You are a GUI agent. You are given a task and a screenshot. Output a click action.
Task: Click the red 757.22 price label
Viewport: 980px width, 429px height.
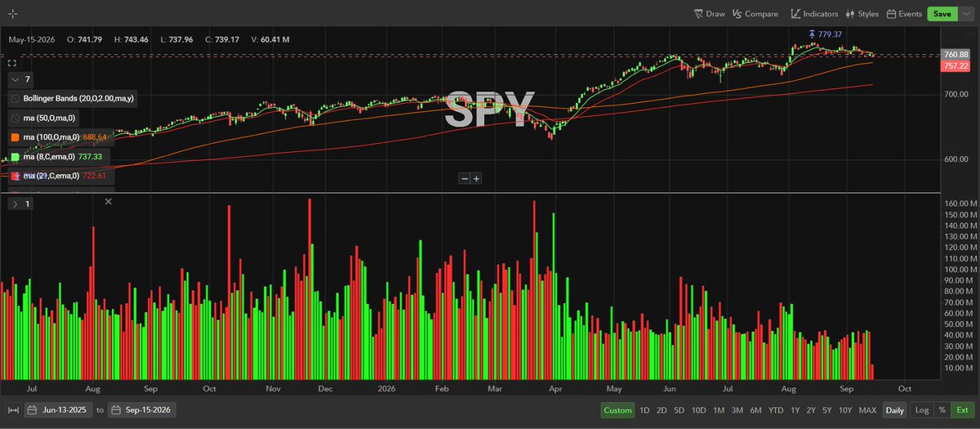[x=955, y=65]
